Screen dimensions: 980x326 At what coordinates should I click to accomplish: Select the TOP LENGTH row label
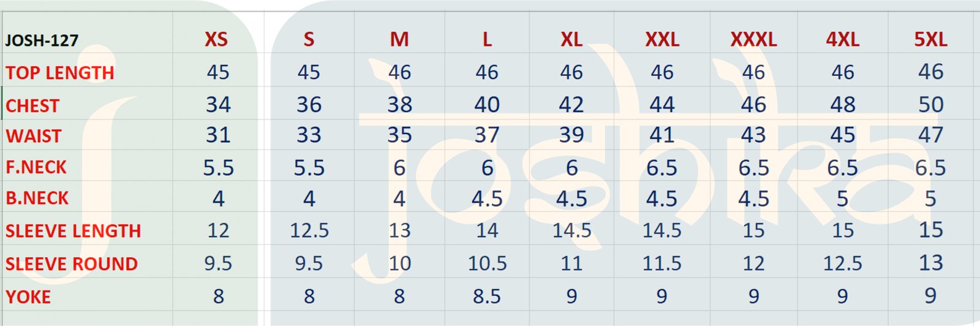[60, 73]
